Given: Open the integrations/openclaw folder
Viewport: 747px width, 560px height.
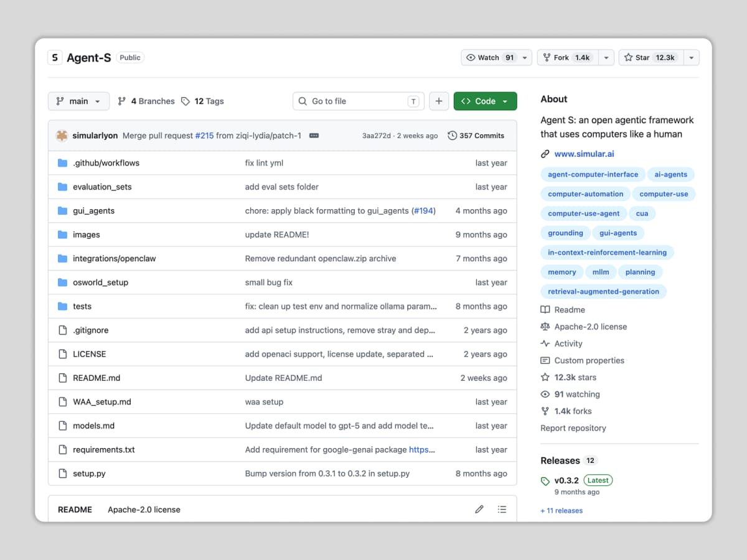Looking at the screenshot, I should coord(115,259).
